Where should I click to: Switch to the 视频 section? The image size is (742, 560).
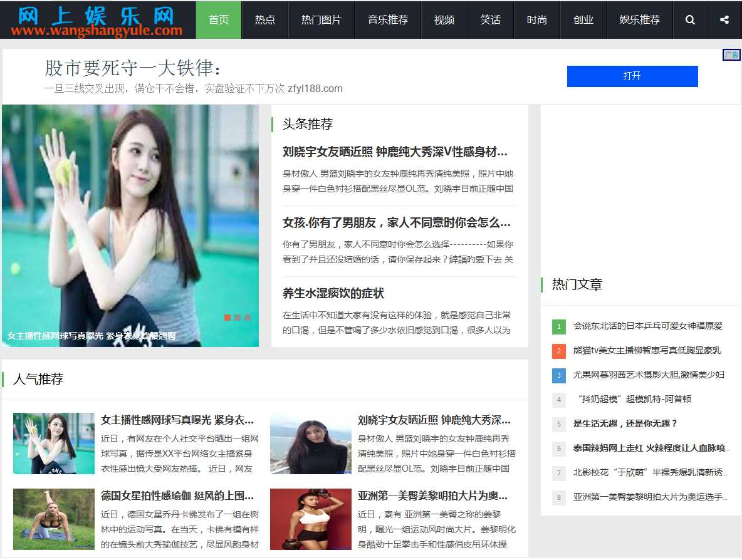tap(444, 20)
